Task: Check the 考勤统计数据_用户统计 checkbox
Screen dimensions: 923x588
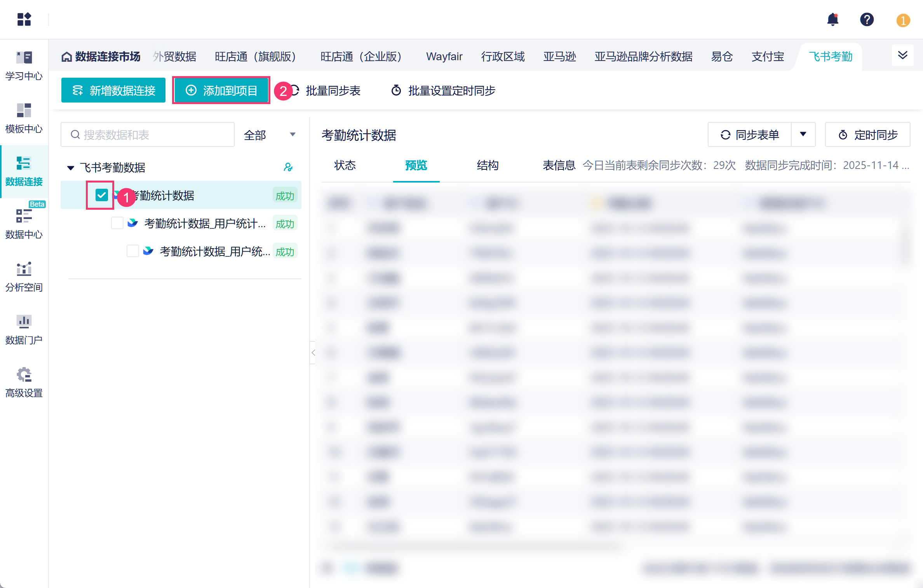Action: [x=117, y=223]
